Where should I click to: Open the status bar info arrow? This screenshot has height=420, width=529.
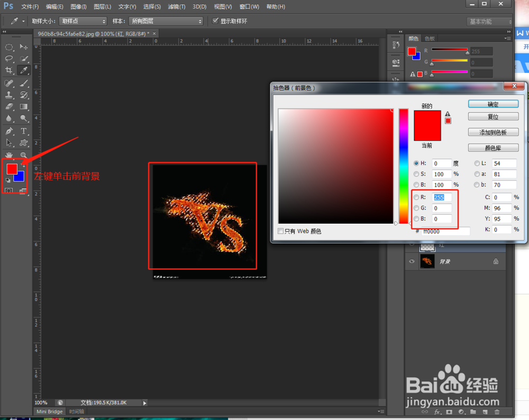pyautogui.click(x=145, y=403)
